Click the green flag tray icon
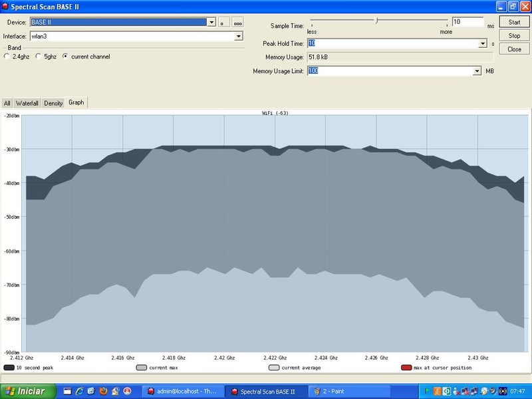 (427, 391)
